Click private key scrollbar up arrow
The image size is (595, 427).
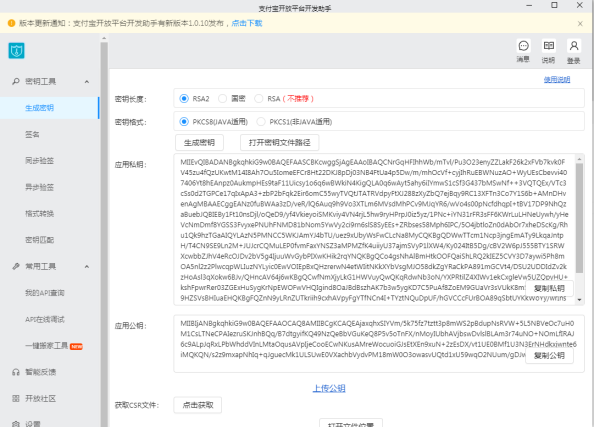(579, 158)
